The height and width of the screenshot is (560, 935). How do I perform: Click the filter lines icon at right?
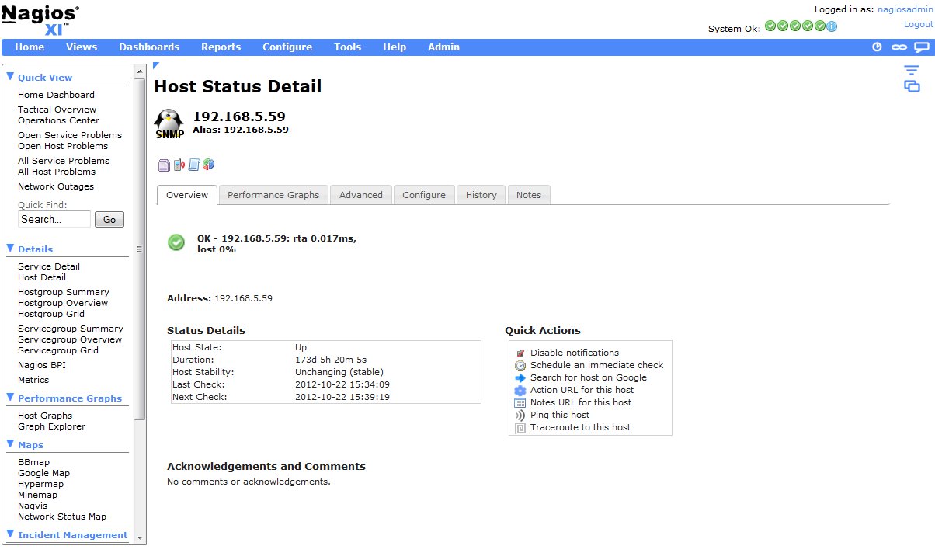(912, 71)
